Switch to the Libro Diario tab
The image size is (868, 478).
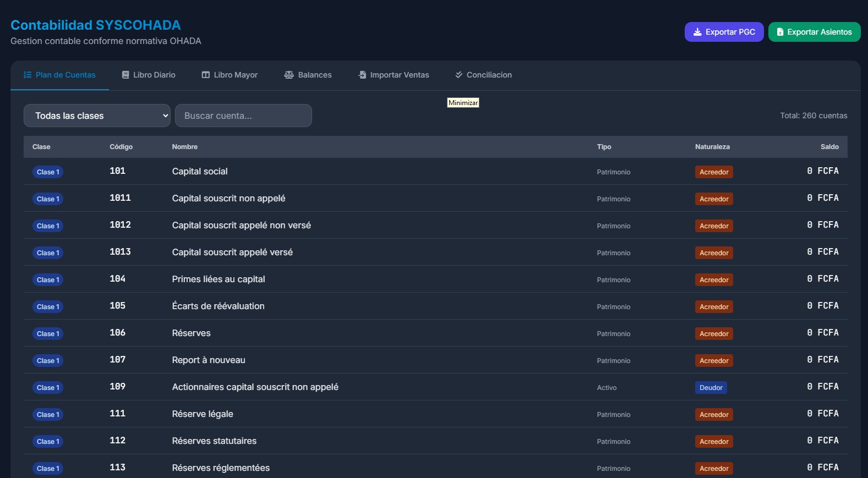[149, 75]
